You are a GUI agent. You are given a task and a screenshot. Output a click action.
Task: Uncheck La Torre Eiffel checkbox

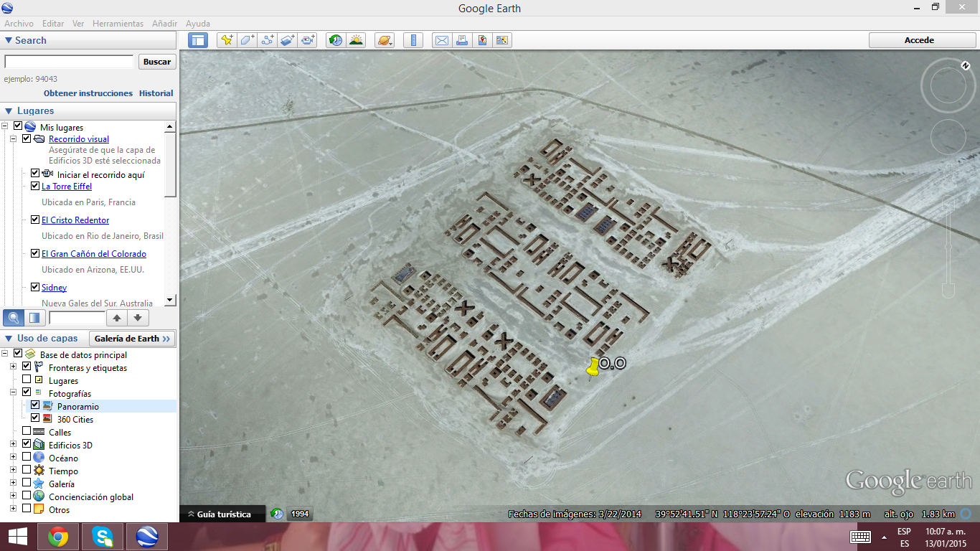pyautogui.click(x=35, y=186)
